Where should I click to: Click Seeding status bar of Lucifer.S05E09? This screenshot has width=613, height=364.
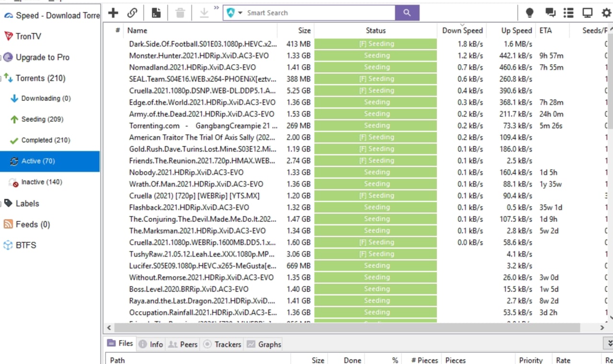(x=376, y=265)
